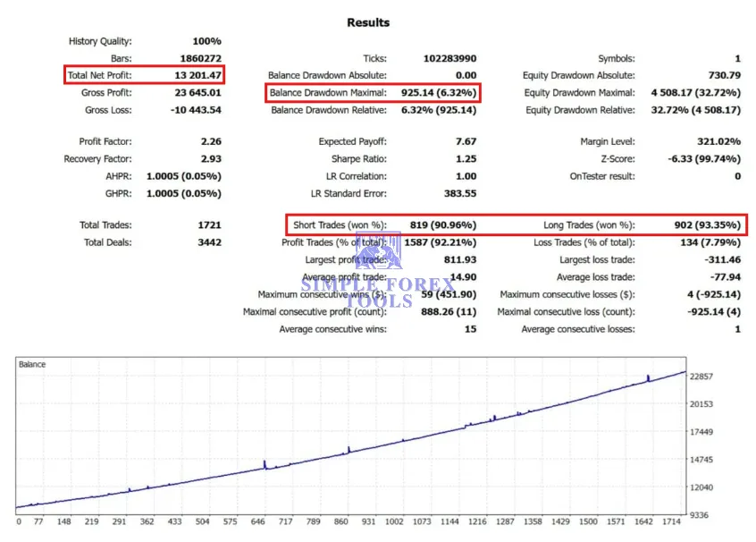Click the Z-Score value -6.33 (99.74%)
This screenshot has height=542, width=756.
pyautogui.click(x=704, y=159)
